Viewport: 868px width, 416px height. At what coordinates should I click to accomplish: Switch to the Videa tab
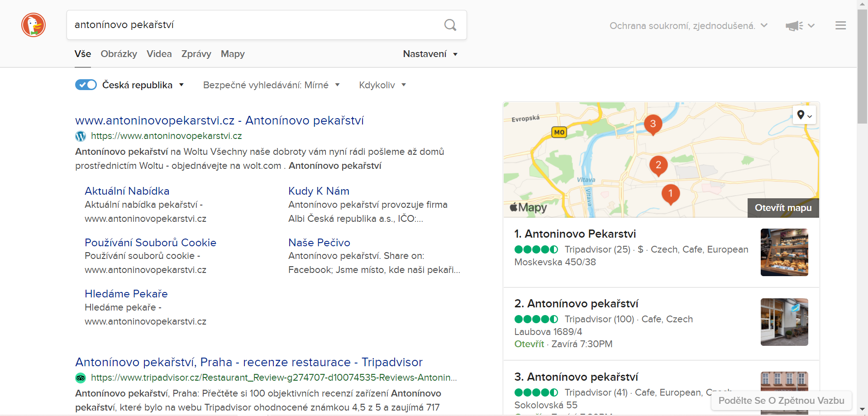pyautogui.click(x=159, y=54)
